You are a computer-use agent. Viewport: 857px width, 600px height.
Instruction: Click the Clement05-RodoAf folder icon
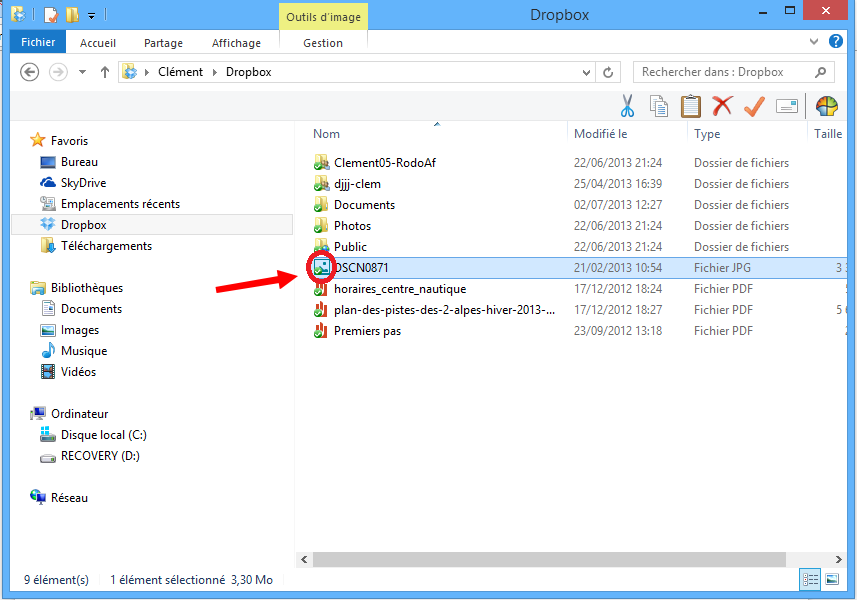(x=321, y=162)
